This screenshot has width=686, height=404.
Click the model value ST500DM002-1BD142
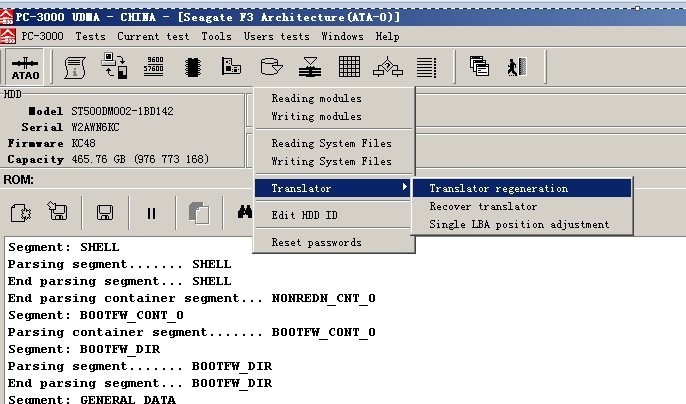pyautogui.click(x=122, y=111)
